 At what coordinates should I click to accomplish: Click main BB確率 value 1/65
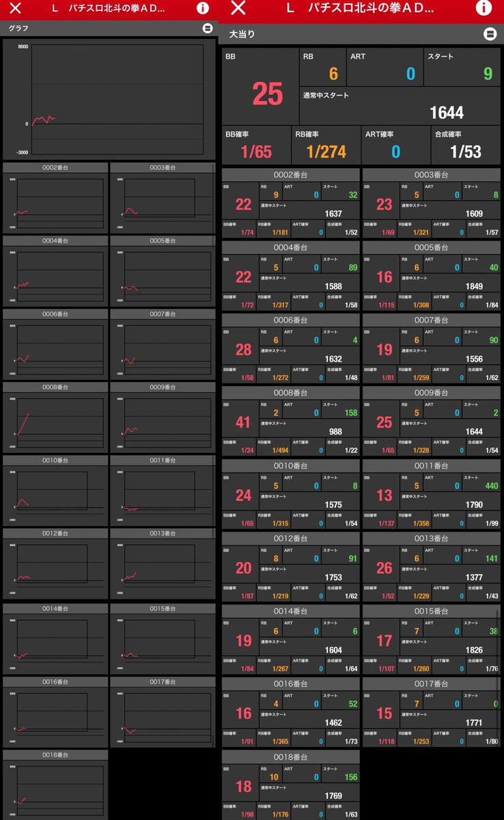pos(256,152)
